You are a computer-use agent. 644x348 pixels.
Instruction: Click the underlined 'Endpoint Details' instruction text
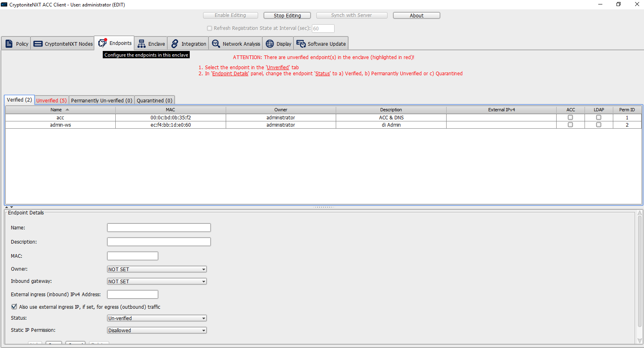[230, 74]
